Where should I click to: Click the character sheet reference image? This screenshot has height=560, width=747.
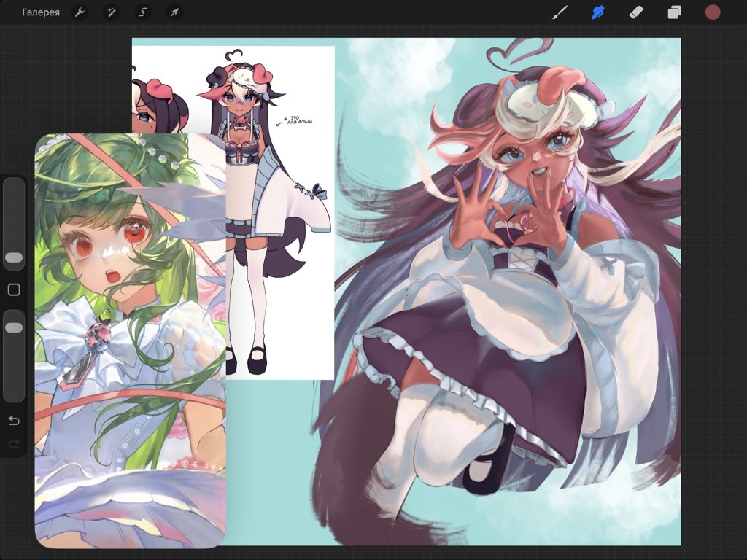click(x=280, y=212)
